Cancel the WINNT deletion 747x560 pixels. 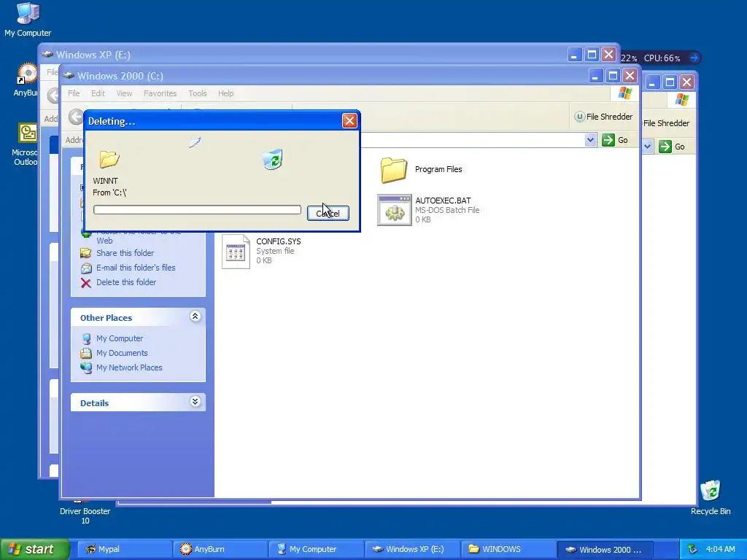click(x=328, y=213)
